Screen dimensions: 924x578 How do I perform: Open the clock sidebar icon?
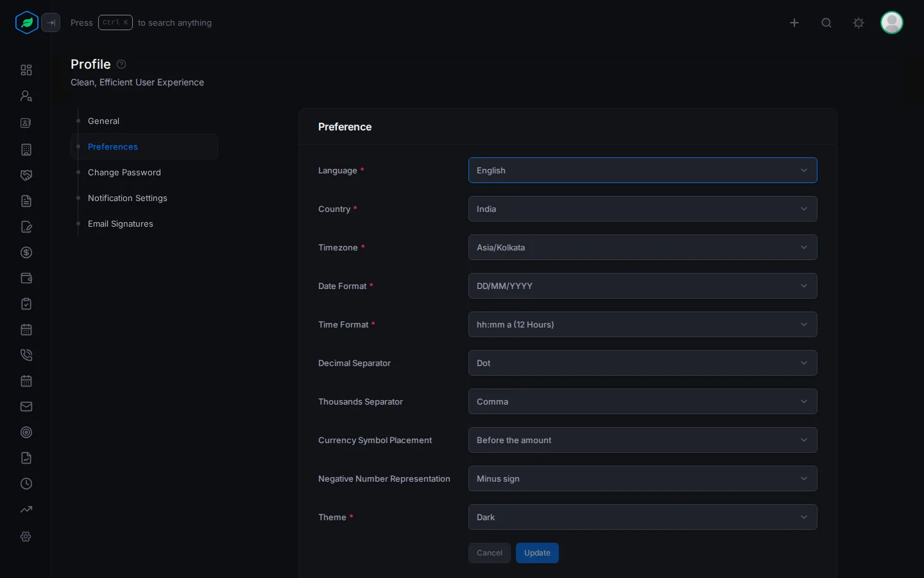(26, 484)
